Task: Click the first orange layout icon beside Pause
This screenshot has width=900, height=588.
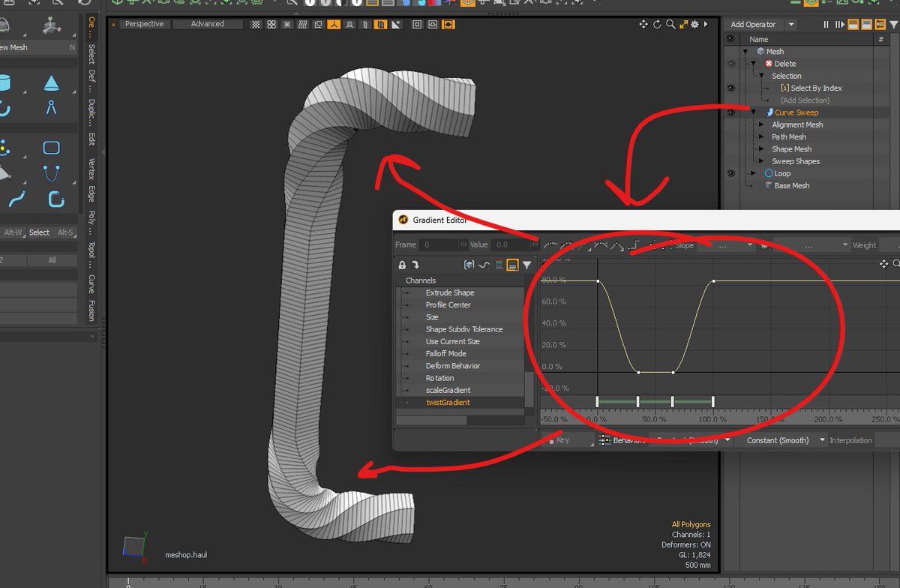Action: point(853,25)
